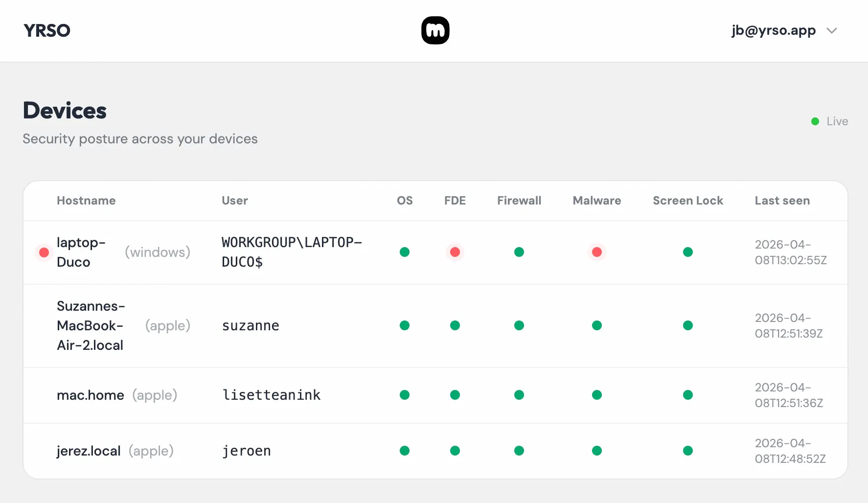The height and width of the screenshot is (503, 868).
Task: Click the Devices page heading
Action: pyautogui.click(x=65, y=111)
